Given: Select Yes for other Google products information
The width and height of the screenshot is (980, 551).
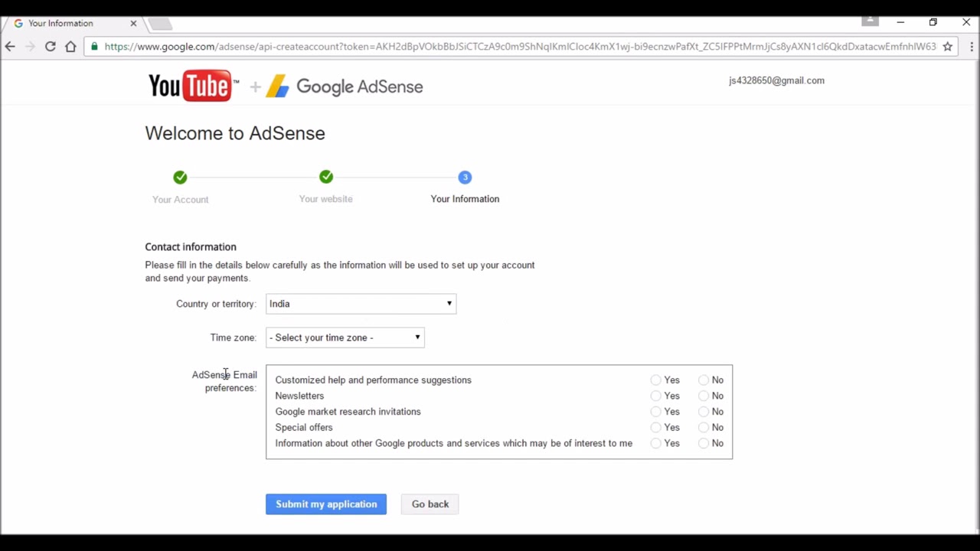Looking at the screenshot, I should coord(655,443).
